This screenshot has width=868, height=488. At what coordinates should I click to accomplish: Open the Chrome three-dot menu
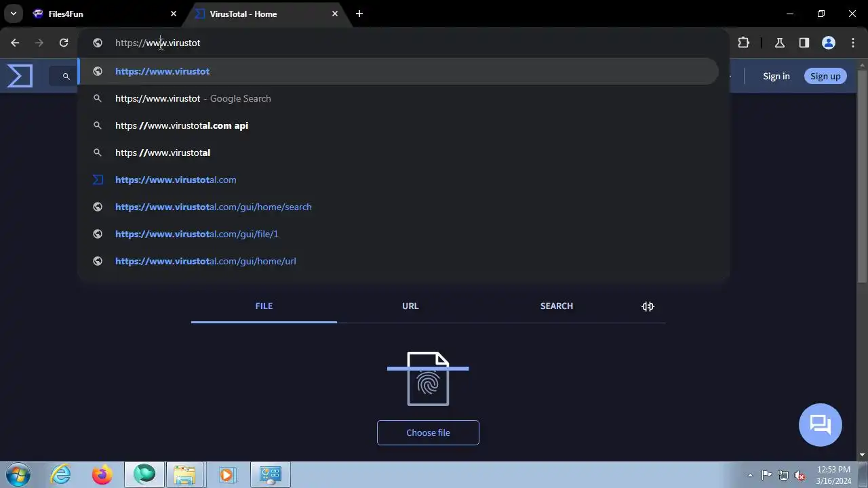click(x=853, y=43)
